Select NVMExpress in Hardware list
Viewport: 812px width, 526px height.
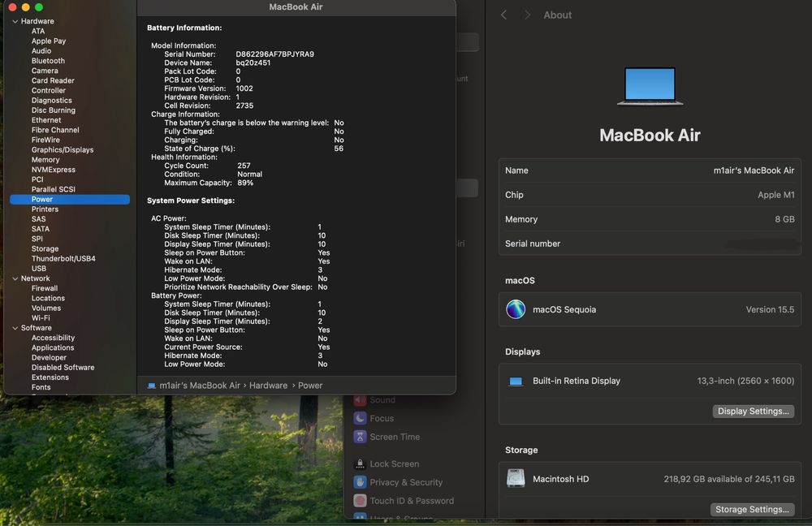click(54, 170)
